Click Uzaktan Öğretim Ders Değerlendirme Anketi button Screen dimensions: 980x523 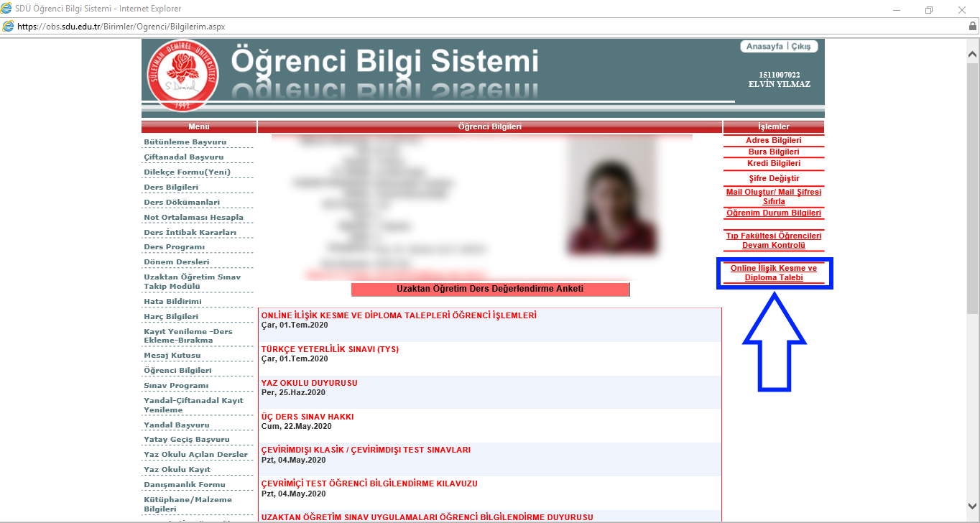coord(490,289)
